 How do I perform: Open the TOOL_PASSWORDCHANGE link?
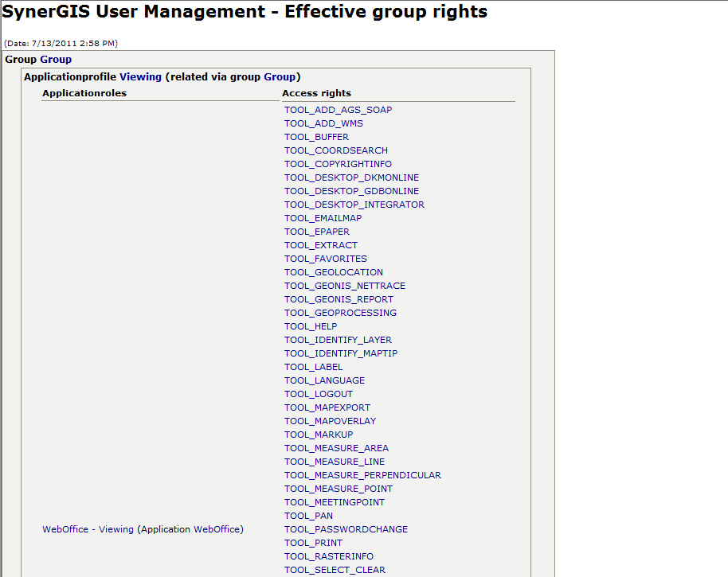(x=346, y=528)
